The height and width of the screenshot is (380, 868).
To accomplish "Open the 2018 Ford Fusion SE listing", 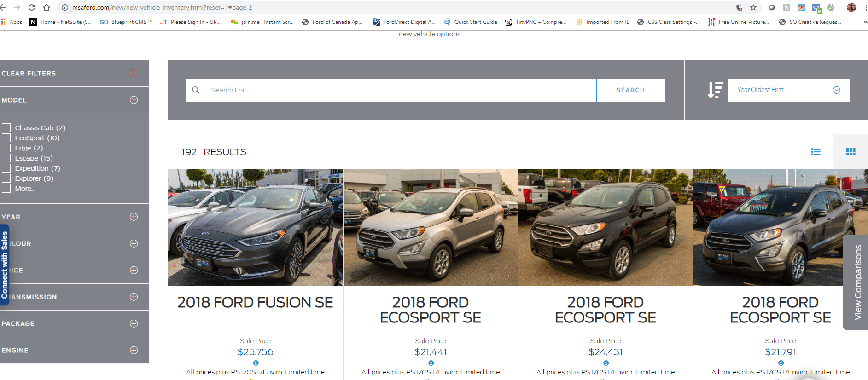I will click(255, 302).
